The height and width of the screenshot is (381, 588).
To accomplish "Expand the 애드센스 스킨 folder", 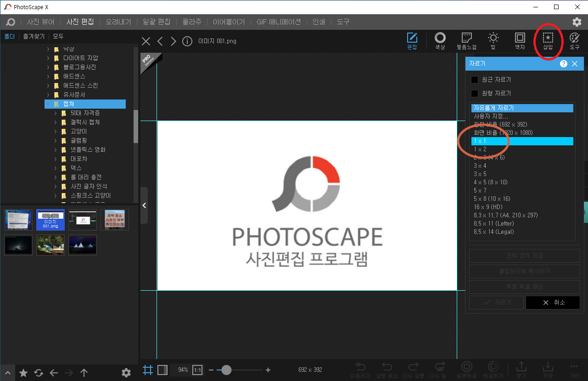I will 49,85.
